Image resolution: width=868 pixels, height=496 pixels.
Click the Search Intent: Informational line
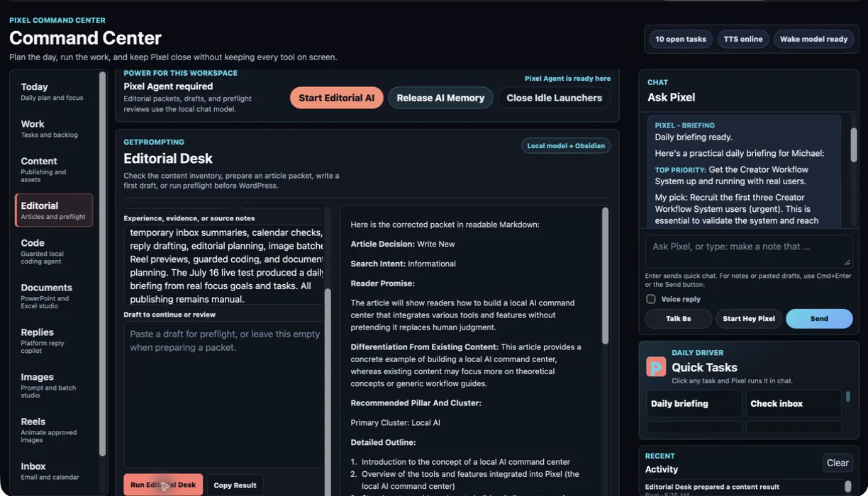[x=403, y=264]
